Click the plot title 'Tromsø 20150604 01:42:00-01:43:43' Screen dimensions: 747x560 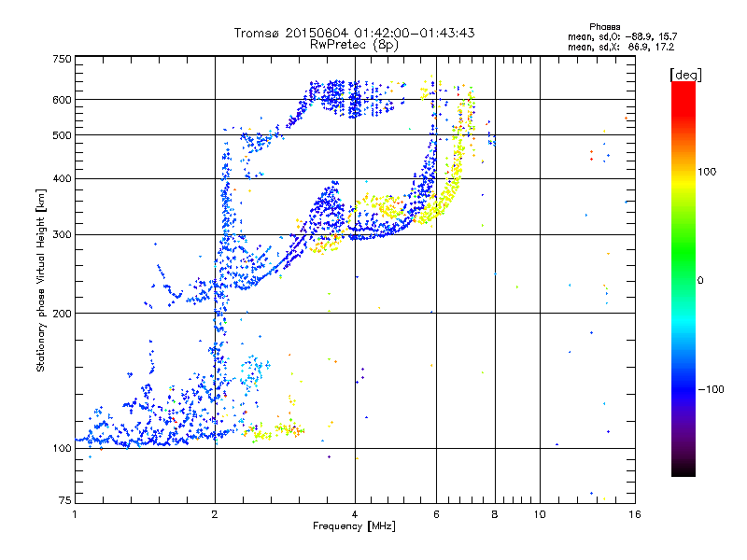354,33
